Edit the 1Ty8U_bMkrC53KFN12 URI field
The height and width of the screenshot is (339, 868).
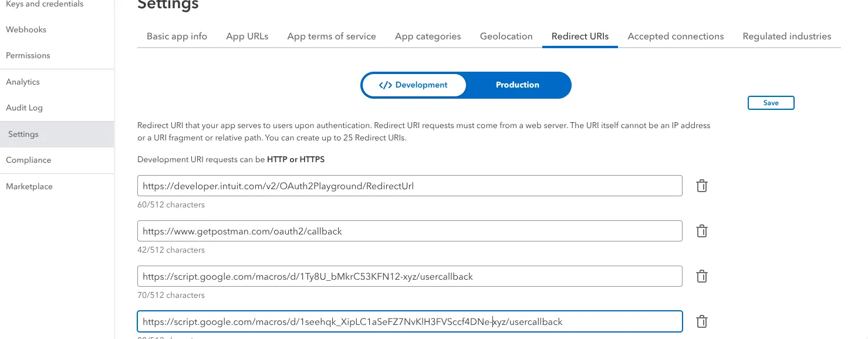click(x=410, y=276)
